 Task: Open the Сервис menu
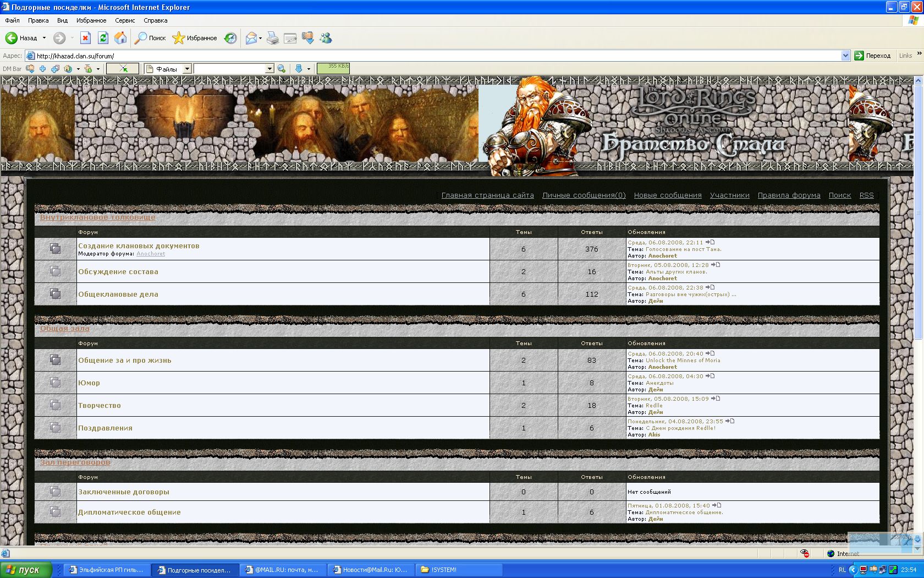(125, 20)
